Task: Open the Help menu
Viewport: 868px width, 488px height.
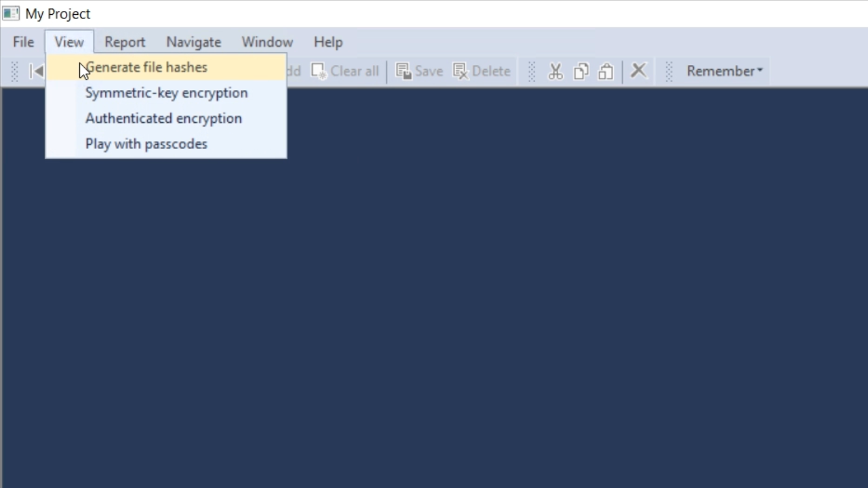Action: click(328, 42)
